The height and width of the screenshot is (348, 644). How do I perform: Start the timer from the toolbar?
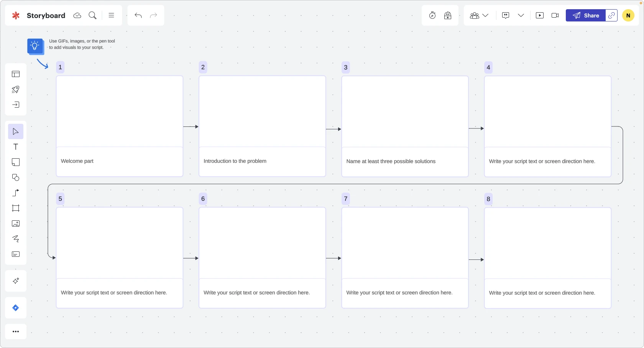point(432,15)
